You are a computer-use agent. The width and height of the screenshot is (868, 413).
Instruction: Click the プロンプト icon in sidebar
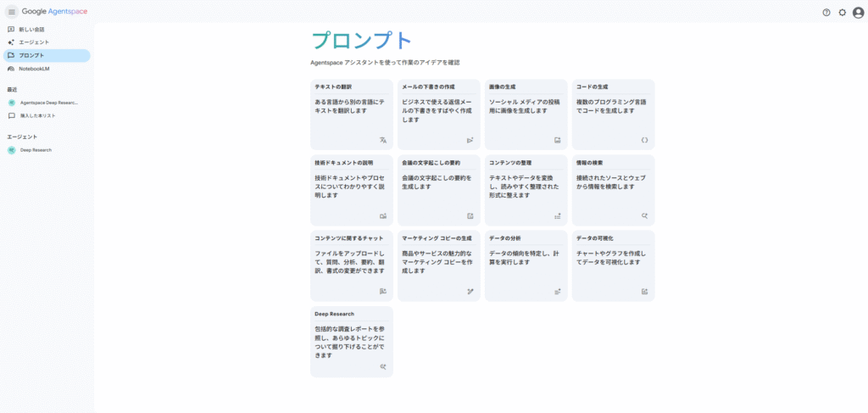11,55
